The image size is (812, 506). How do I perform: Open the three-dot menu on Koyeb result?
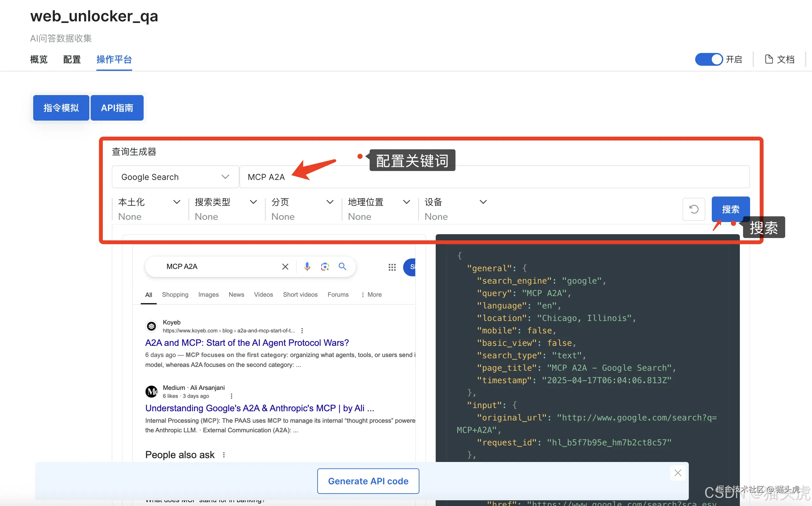302,331
